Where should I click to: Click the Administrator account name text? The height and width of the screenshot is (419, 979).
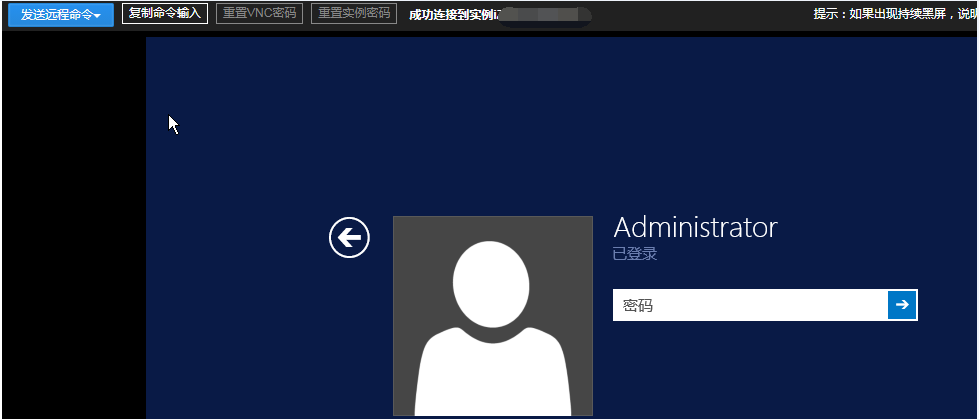[x=694, y=227]
